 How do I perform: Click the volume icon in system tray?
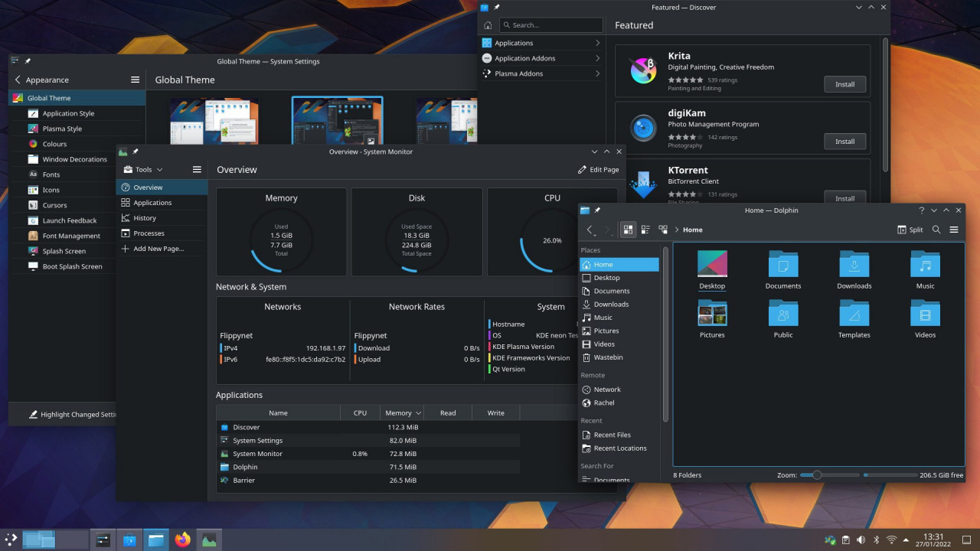point(861,540)
